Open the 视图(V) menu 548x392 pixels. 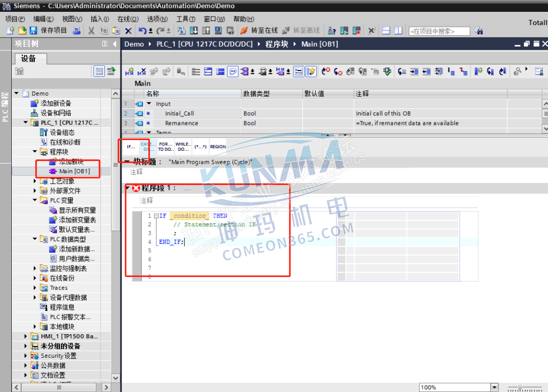coord(72,19)
